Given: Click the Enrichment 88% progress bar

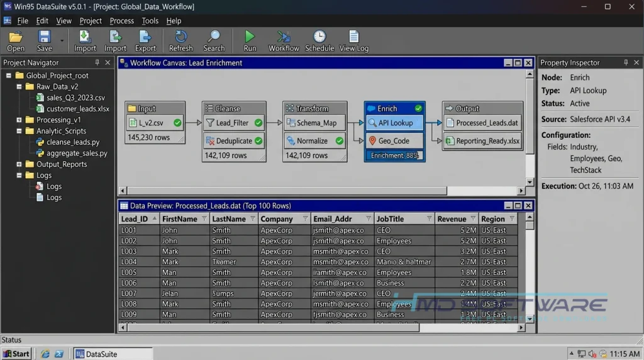Looking at the screenshot, I should [395, 155].
